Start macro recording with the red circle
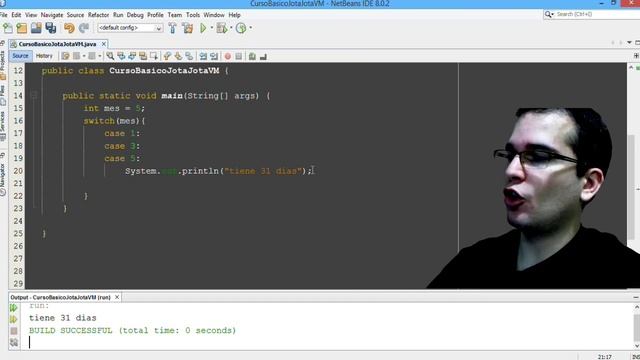The width and height of the screenshot is (640, 360). tap(228, 56)
